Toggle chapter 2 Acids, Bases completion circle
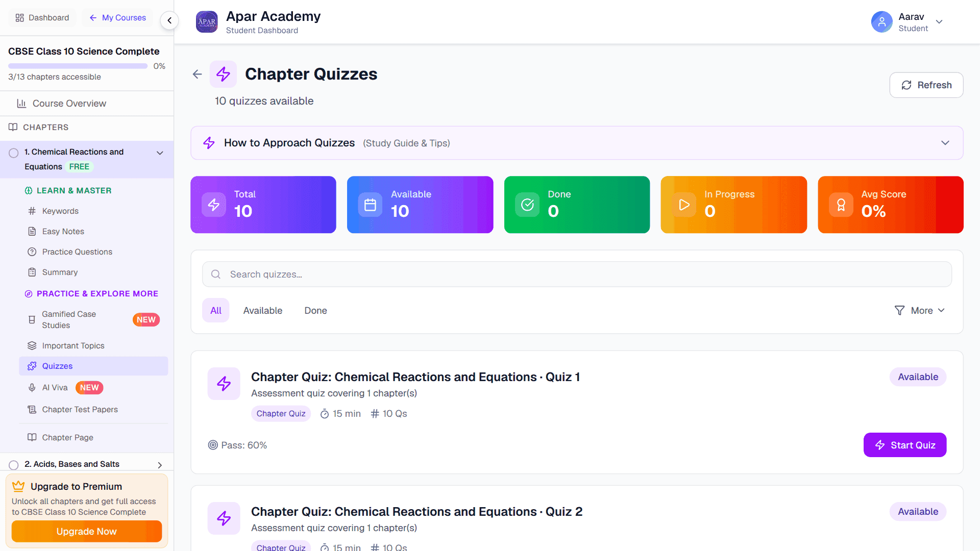Screen dimensions: 980x551 14,465
